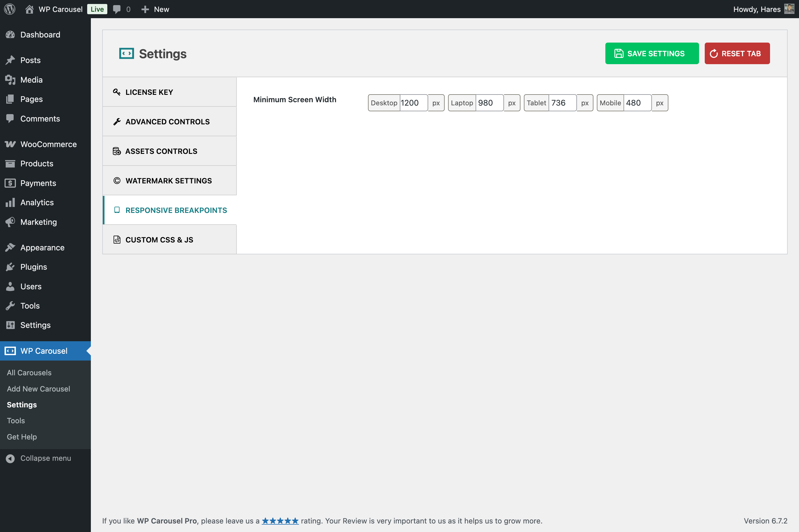Open the comments bubble icon in admin bar
Viewport: 799px width, 532px height.
tap(117, 9)
